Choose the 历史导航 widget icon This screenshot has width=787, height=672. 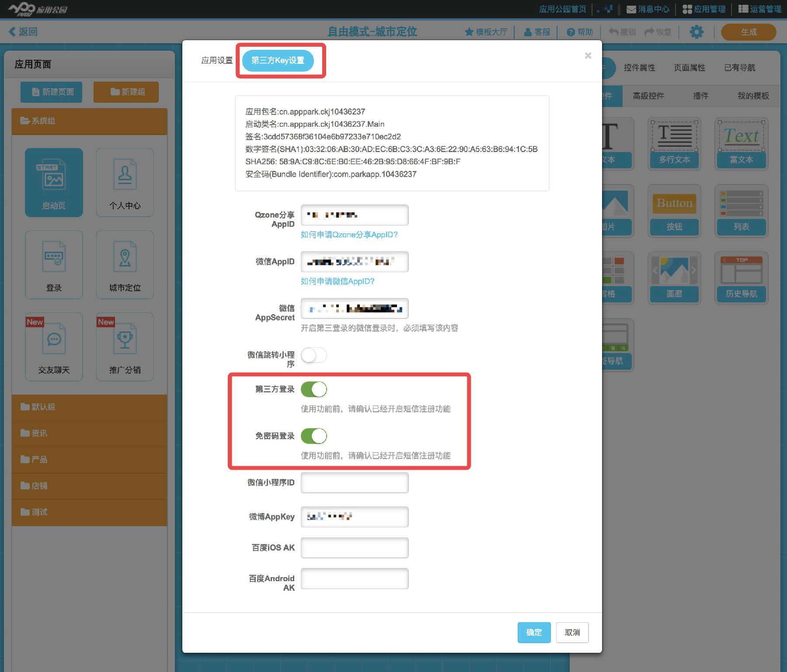[x=741, y=277]
